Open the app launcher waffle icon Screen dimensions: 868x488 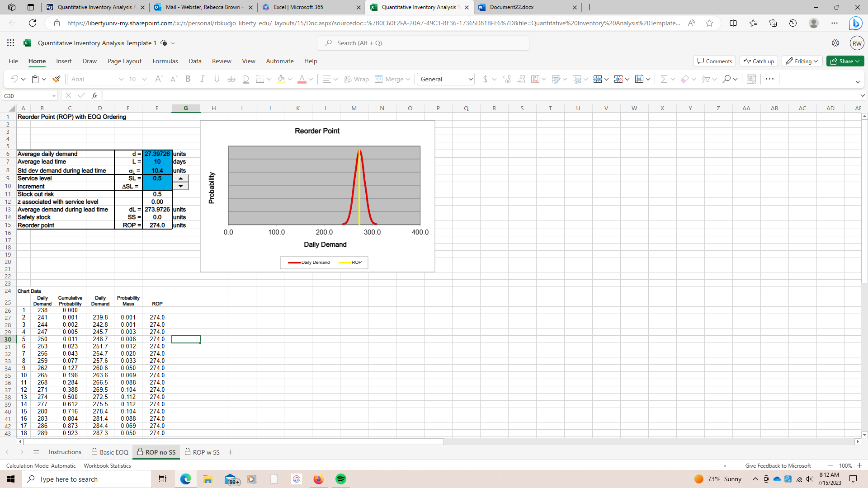tap(10, 43)
